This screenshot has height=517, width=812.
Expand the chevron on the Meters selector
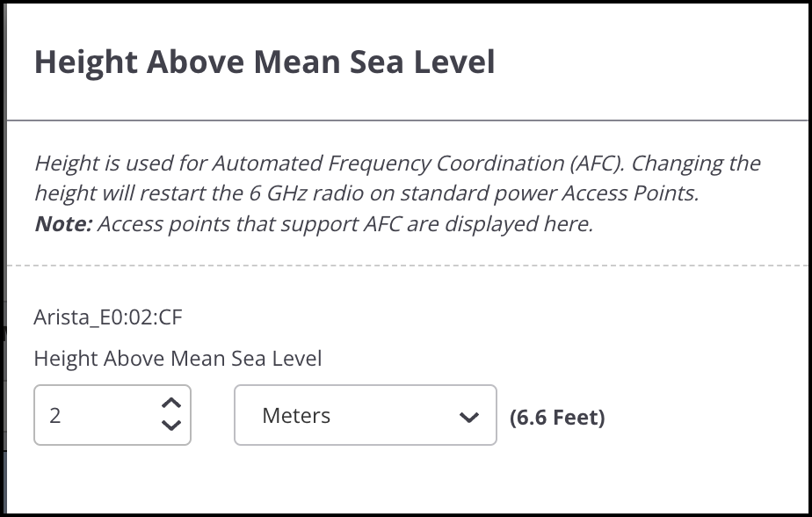click(469, 417)
